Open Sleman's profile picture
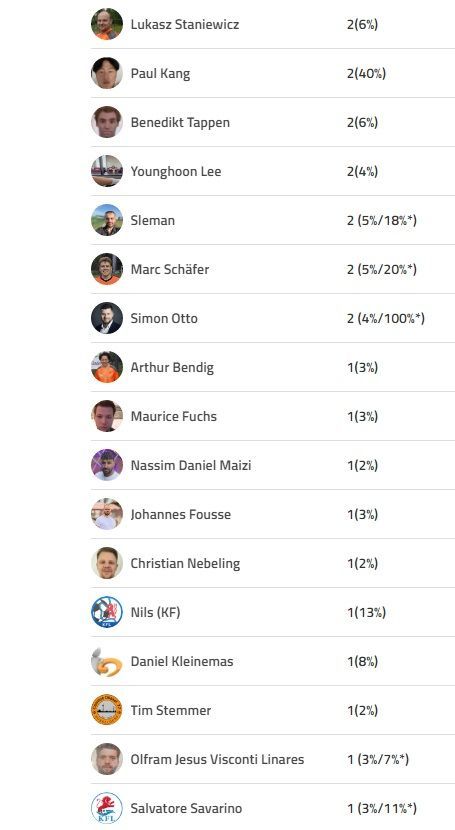Screen dimensions: 455x830 tap(107, 220)
